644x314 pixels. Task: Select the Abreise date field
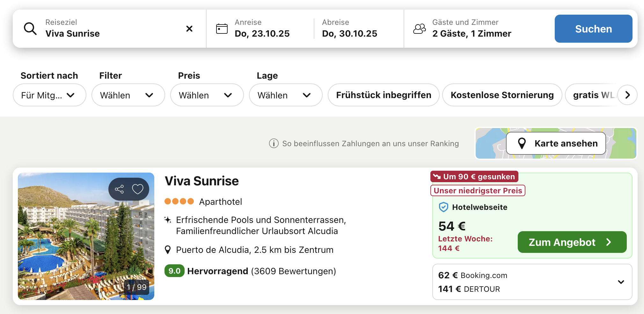pos(349,29)
